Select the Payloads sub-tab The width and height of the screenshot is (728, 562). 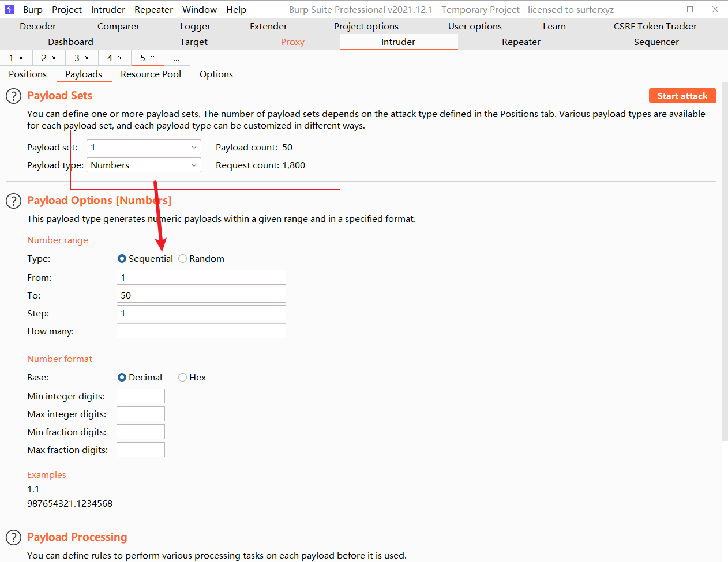pos(84,74)
